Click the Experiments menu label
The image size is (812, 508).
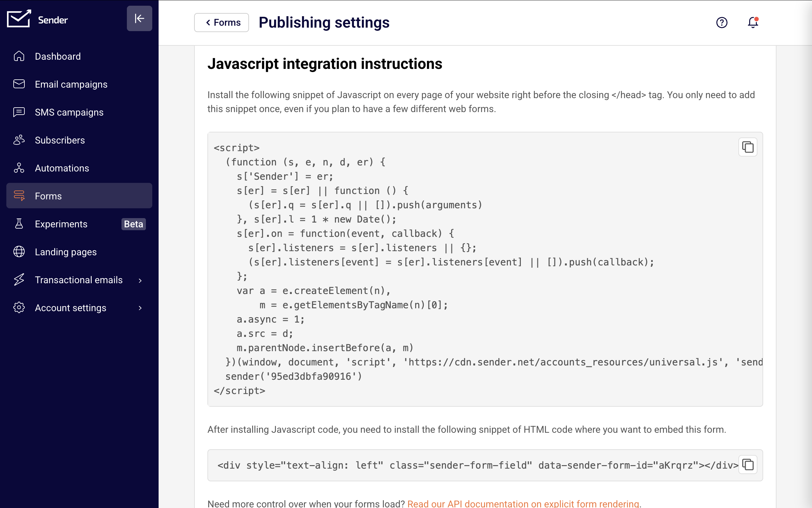coord(61,224)
